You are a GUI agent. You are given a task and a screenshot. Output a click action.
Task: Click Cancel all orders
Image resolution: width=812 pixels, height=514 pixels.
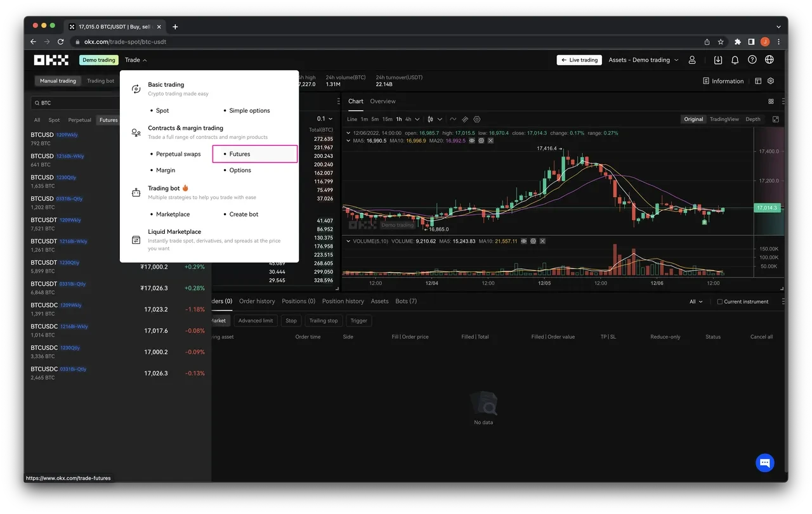click(761, 337)
